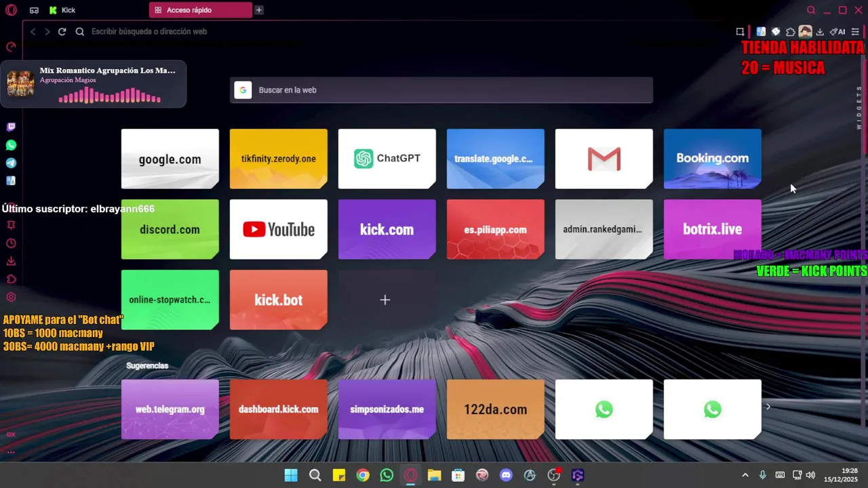Switch to the Acceso rápido tab
Image resolution: width=868 pixels, height=488 pixels.
point(201,10)
